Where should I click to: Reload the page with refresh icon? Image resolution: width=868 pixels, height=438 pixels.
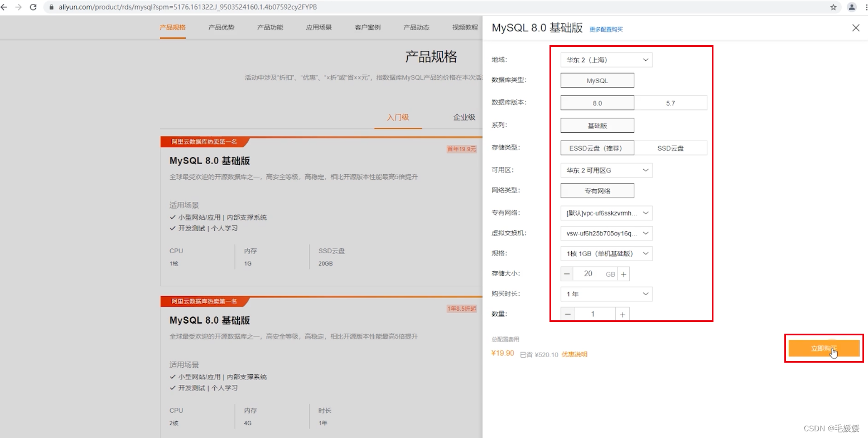[x=33, y=7]
